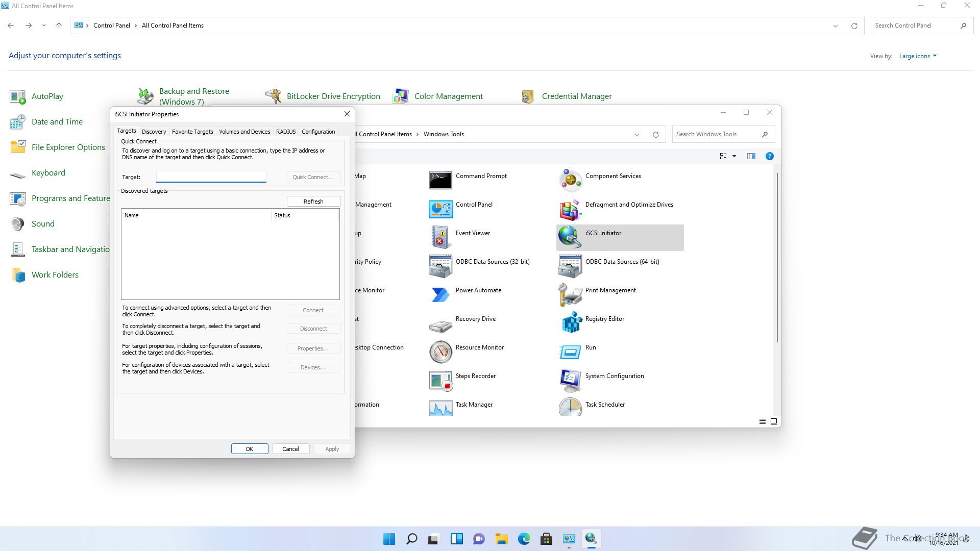Open Date and Time settings icon
Screen dimensions: 980x551
point(46,122)
